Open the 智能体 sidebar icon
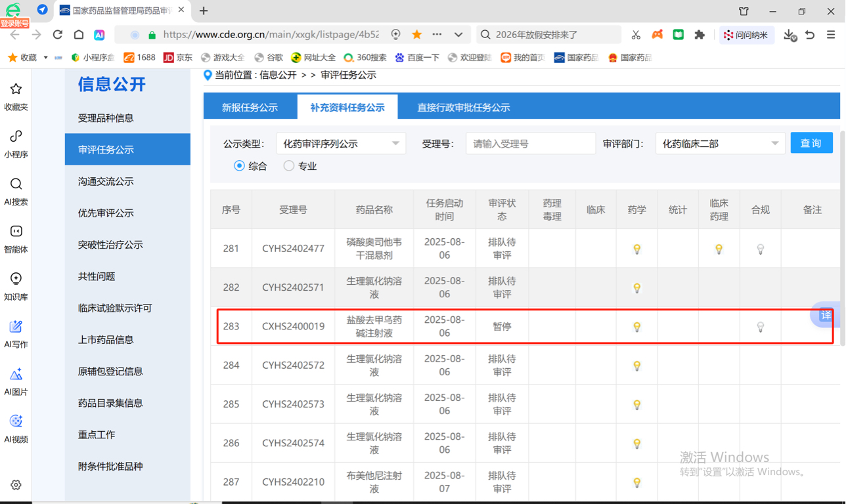The image size is (846, 504). point(16,238)
